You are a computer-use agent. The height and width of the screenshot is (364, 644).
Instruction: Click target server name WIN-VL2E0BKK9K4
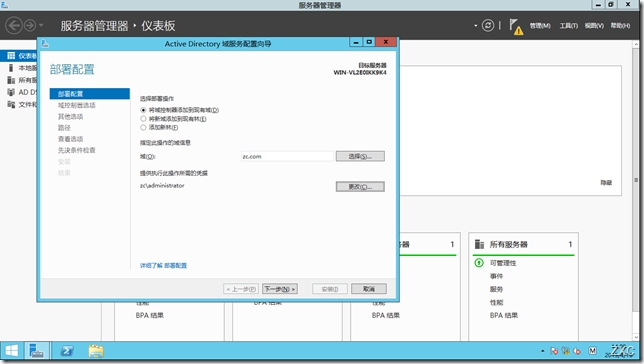[x=360, y=72]
